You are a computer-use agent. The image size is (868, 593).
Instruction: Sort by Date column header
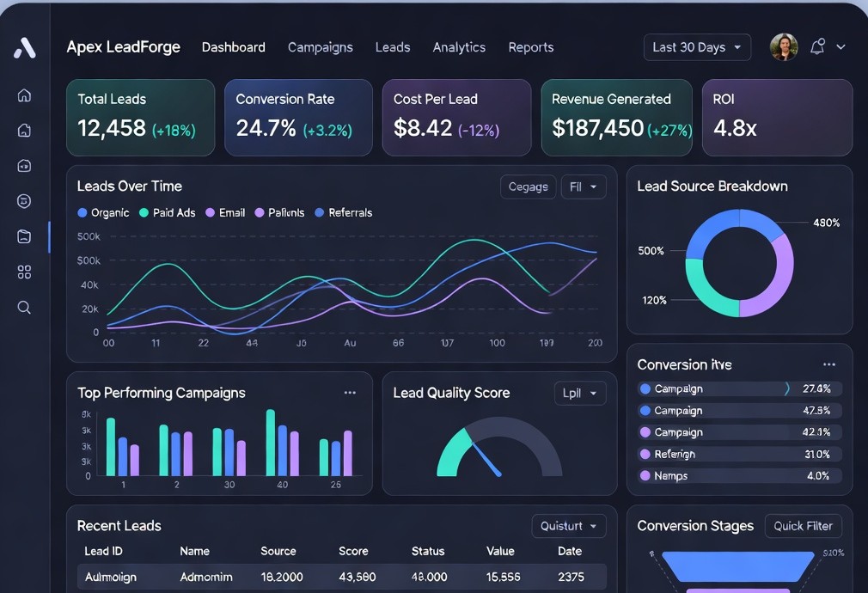[x=570, y=551]
